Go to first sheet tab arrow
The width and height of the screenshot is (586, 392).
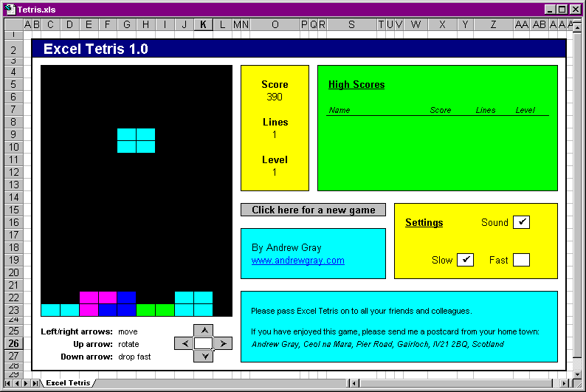point(7,383)
